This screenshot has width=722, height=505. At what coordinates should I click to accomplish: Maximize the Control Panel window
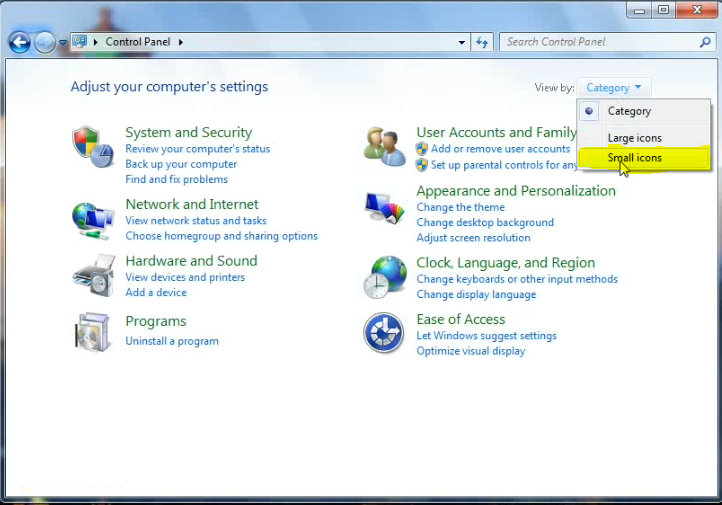pos(664,10)
